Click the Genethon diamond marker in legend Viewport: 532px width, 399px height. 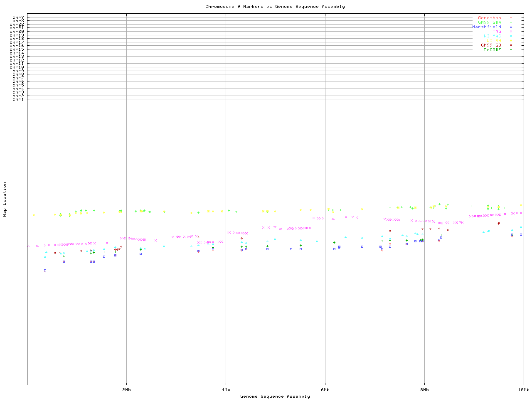click(x=511, y=18)
